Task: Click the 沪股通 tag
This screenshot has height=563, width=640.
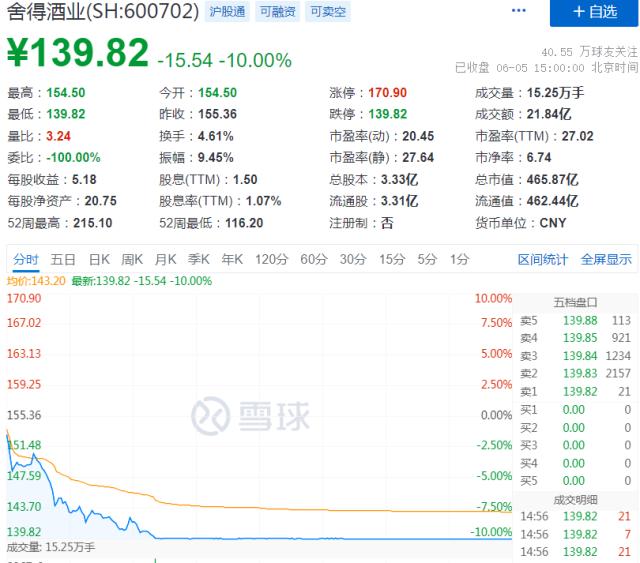Action: click(x=227, y=11)
